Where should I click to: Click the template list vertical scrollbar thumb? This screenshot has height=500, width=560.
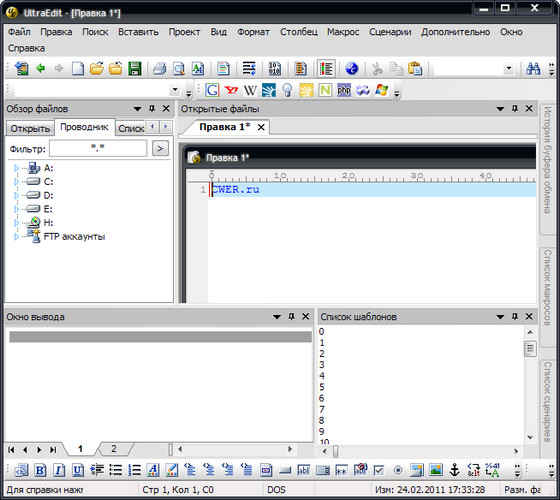[x=530, y=349]
